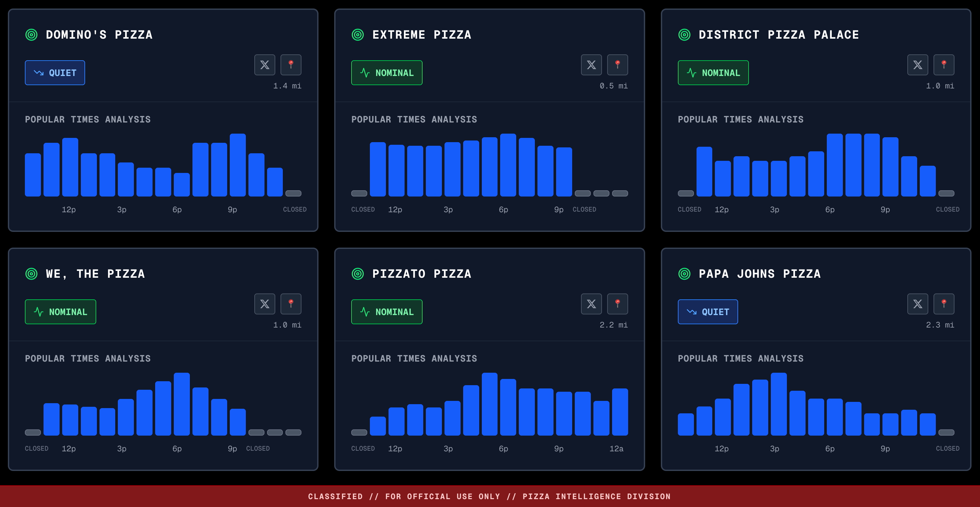Open map pin for Extreme Pizza
The height and width of the screenshot is (507, 980).
[617, 65]
